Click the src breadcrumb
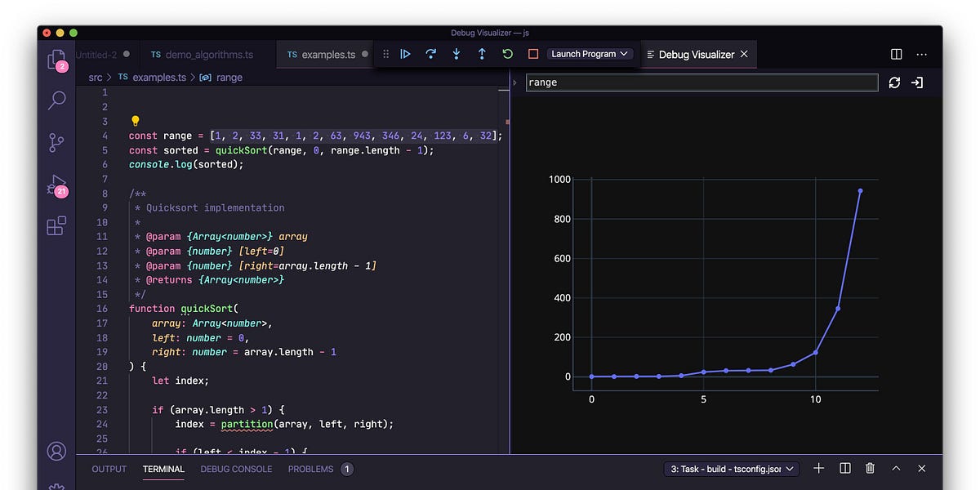 tap(96, 78)
